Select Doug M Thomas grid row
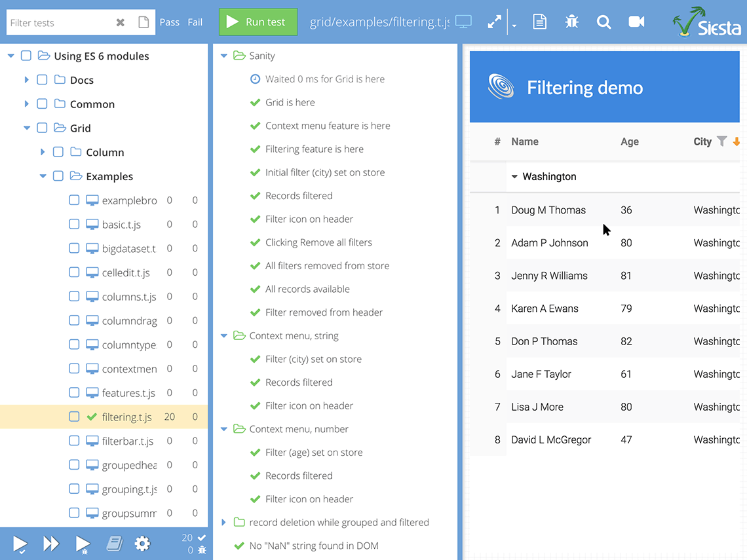The height and width of the screenshot is (560, 747). [x=605, y=210]
